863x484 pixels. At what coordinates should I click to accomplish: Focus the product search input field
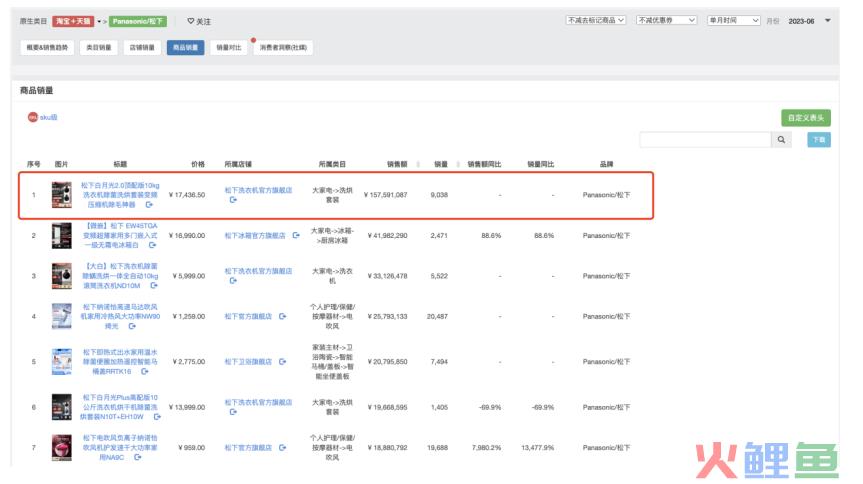(x=705, y=140)
